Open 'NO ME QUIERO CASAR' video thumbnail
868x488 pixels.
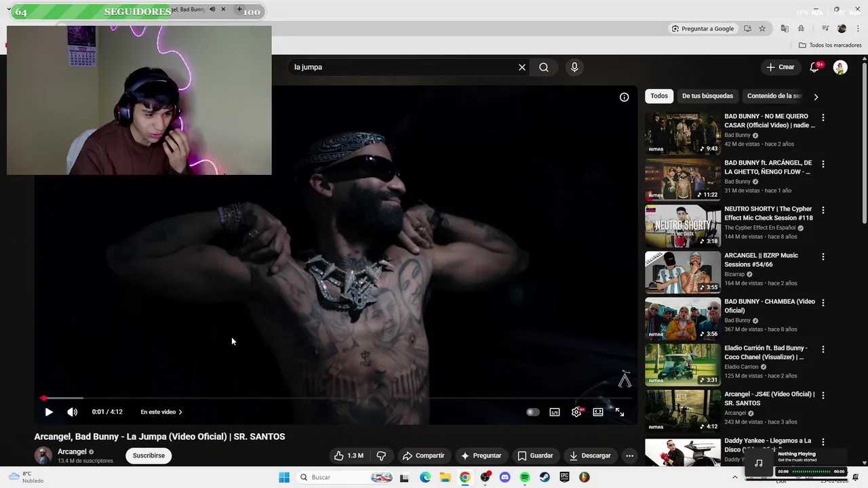(682, 133)
